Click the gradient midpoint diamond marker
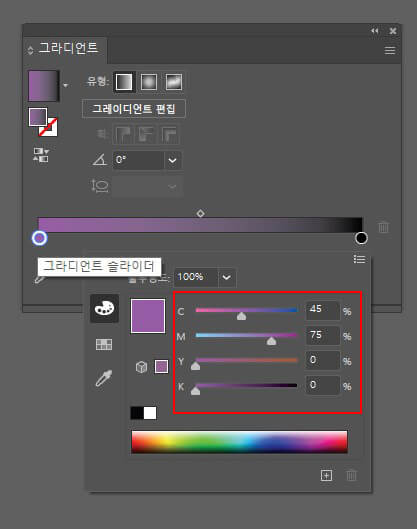Viewport: 417px width, 529px height. (x=200, y=213)
